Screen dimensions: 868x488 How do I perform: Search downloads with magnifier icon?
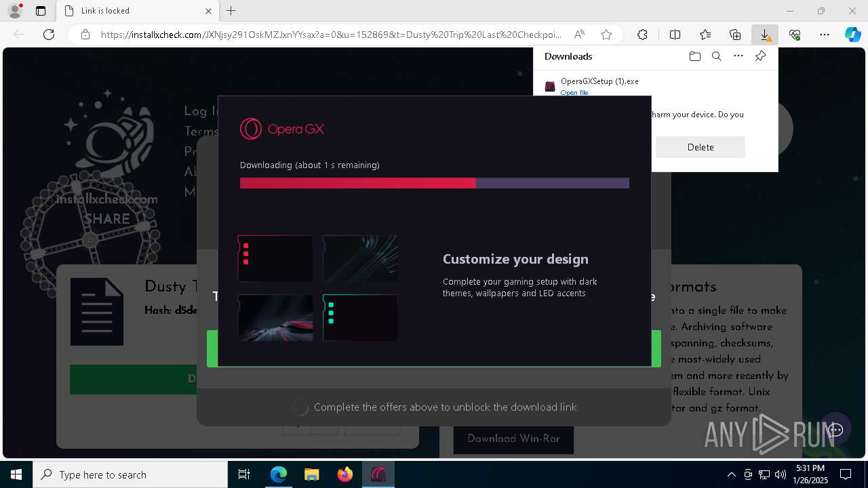pos(716,56)
